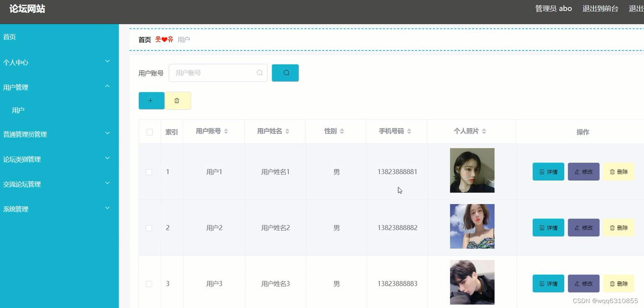644x308 pixels.
Task: Sort by 用户姓名 column arrows
Action: click(287, 131)
